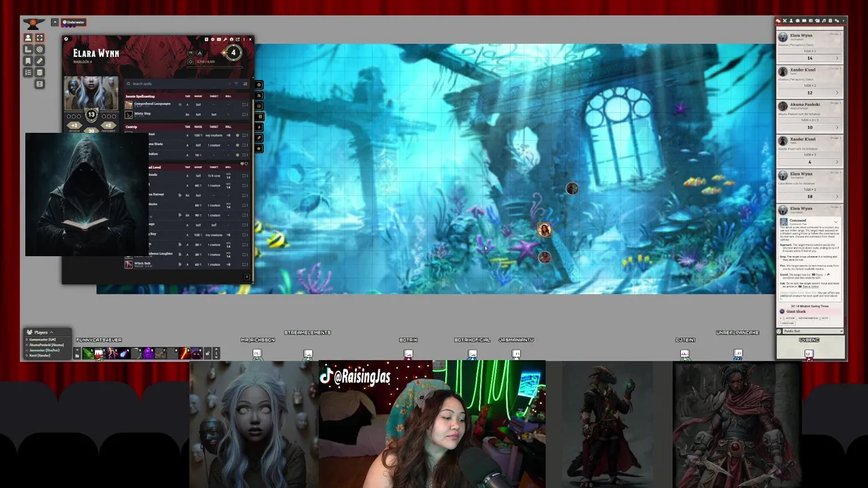Open the Chat Log sidebar tab
The width and height of the screenshot is (868, 488).
(778, 21)
